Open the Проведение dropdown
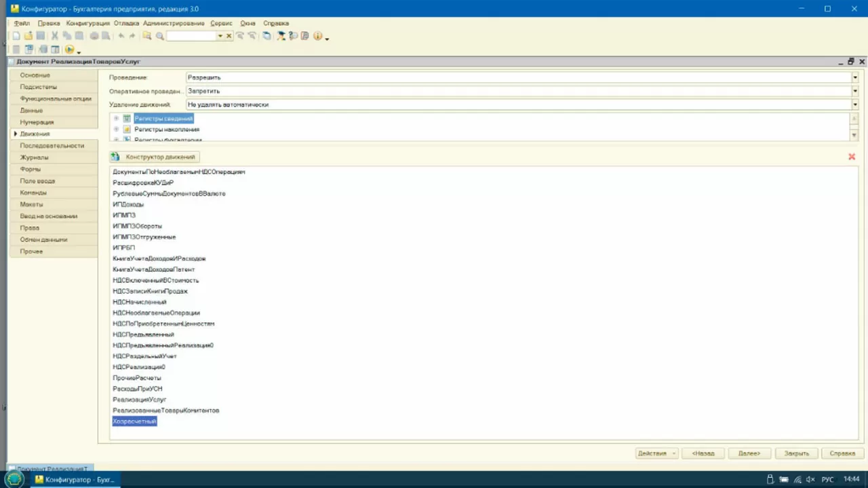 point(854,77)
